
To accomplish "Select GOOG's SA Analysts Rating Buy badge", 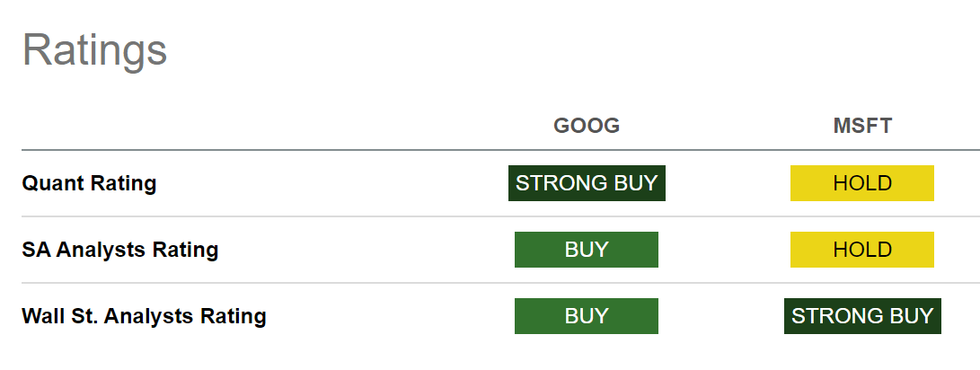I will (x=587, y=250).
